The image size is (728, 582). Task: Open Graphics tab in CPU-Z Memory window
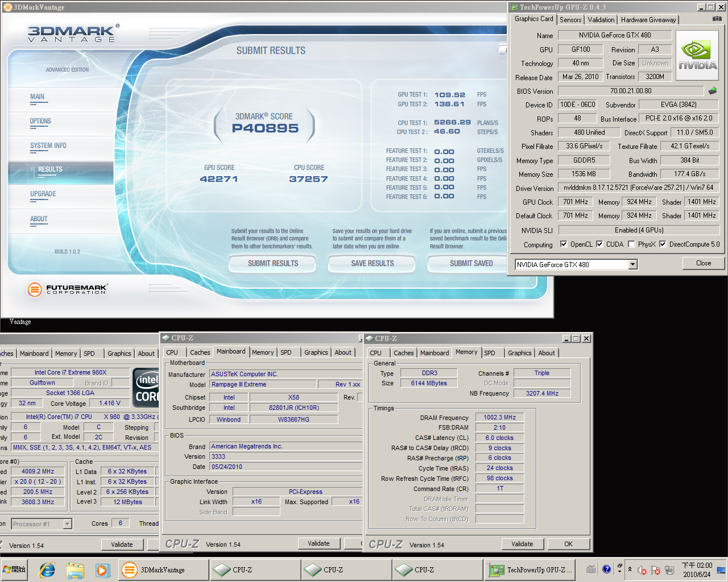coord(520,353)
